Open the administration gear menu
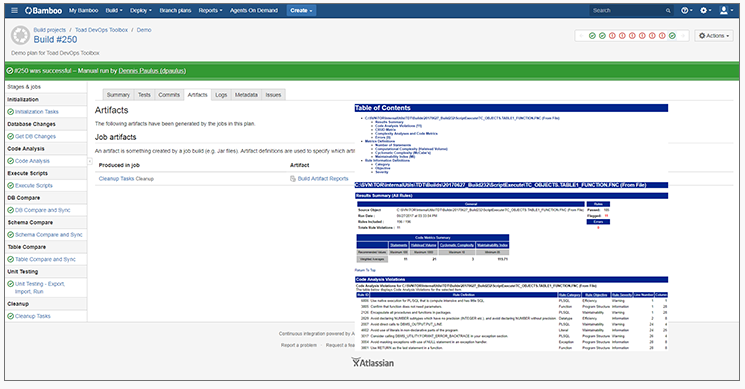The image size is (745, 389). 706,10
